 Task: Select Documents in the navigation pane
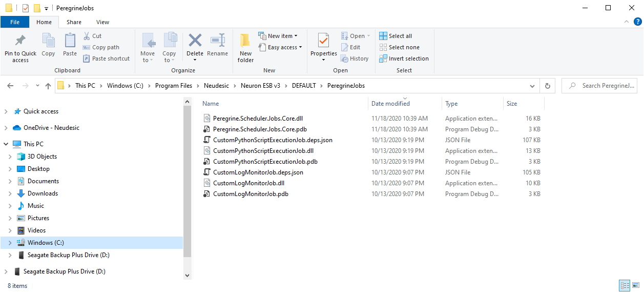click(43, 181)
